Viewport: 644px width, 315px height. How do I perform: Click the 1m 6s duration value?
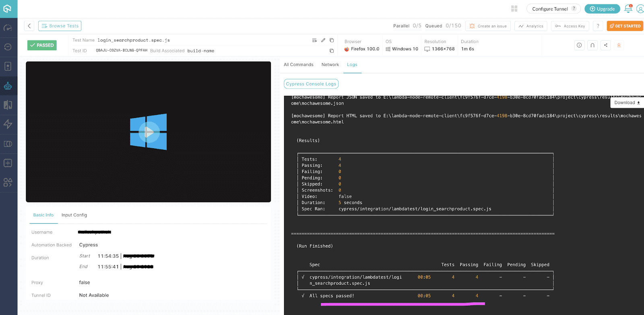click(x=468, y=49)
